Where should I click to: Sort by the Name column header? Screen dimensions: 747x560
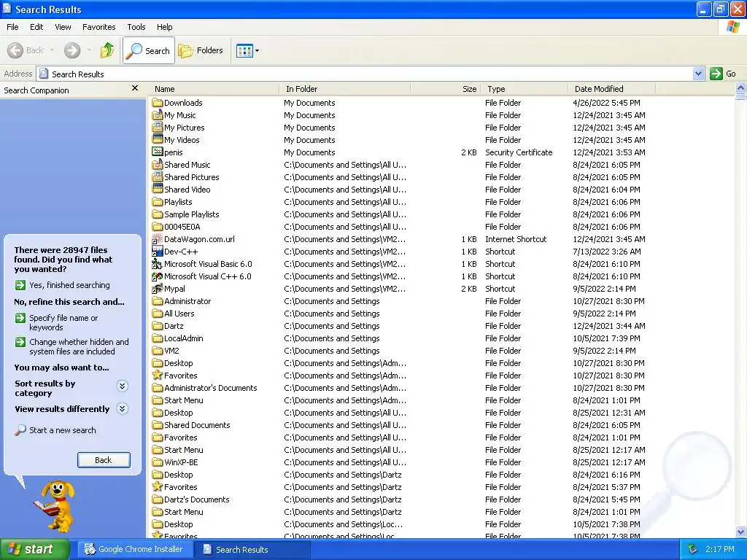coord(214,89)
